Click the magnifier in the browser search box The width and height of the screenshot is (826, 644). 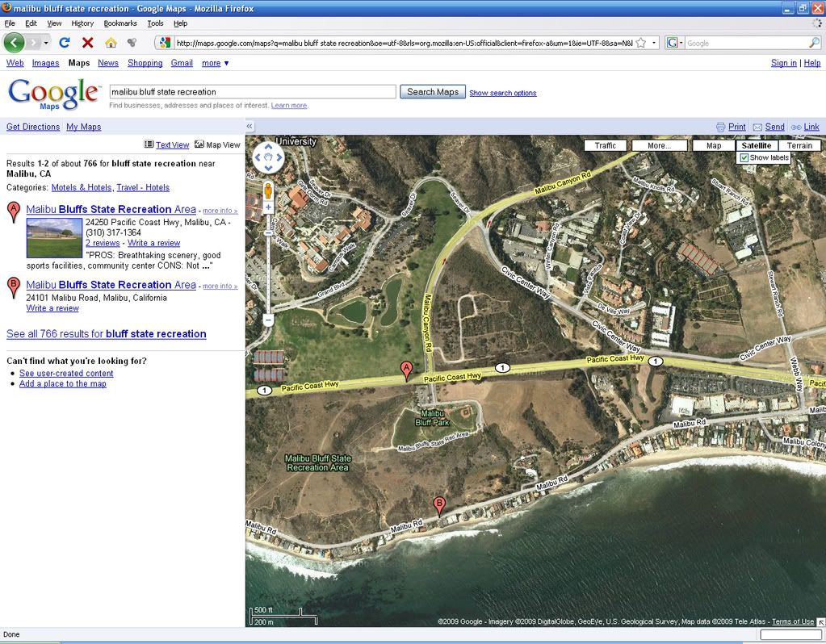pyautogui.click(x=815, y=44)
